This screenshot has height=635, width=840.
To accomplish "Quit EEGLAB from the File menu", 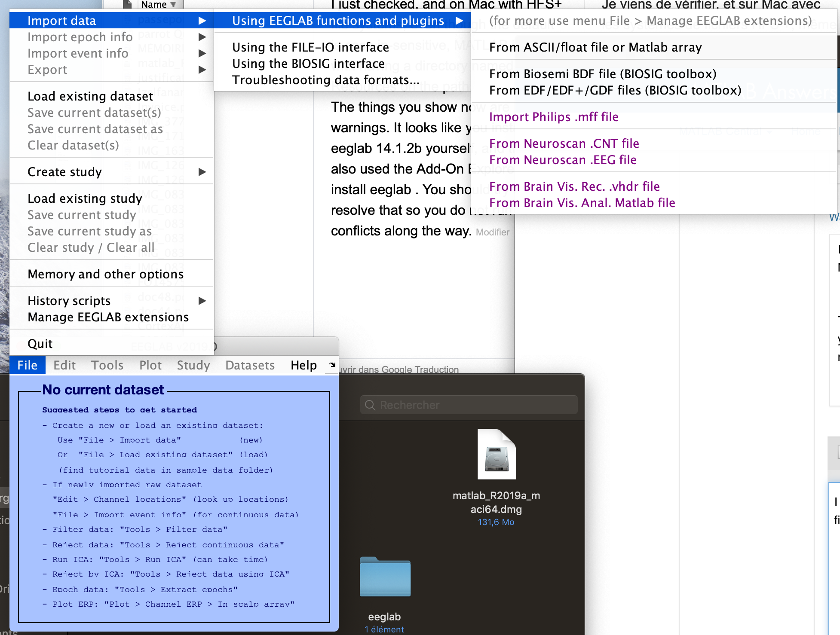I will [40, 344].
